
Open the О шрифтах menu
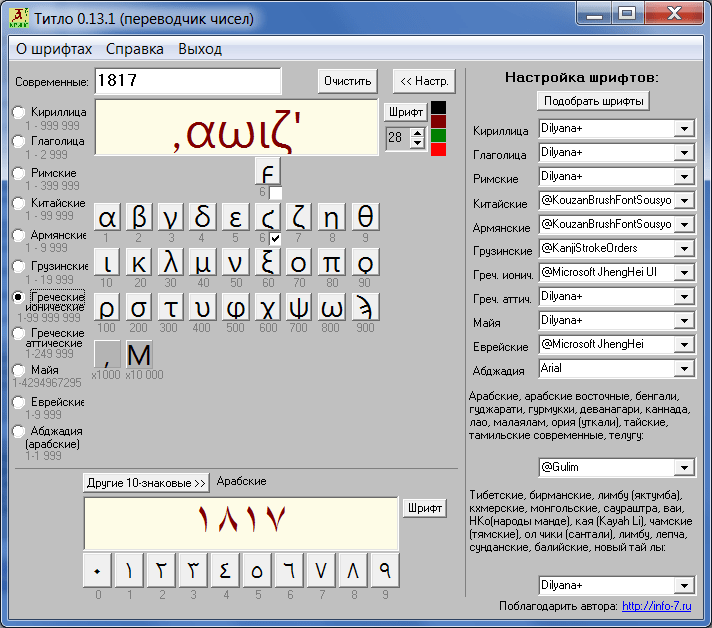click(54, 49)
